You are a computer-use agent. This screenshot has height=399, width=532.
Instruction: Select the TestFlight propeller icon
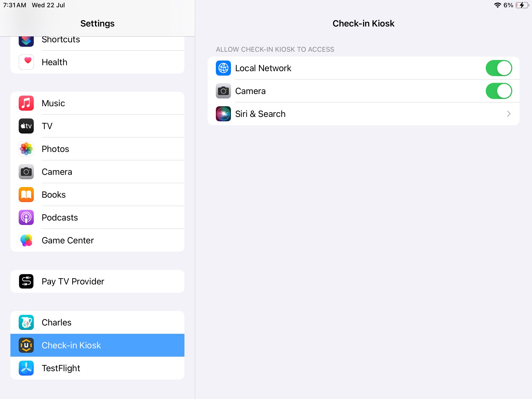coord(26,368)
